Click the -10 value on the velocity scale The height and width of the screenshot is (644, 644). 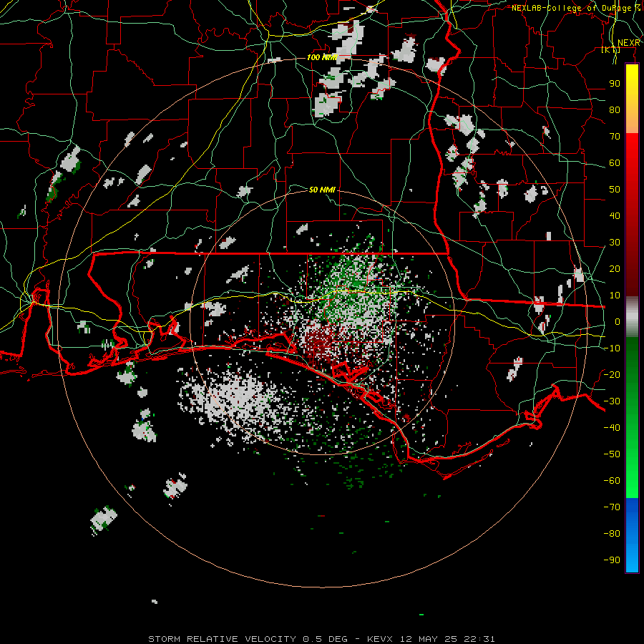click(612, 348)
